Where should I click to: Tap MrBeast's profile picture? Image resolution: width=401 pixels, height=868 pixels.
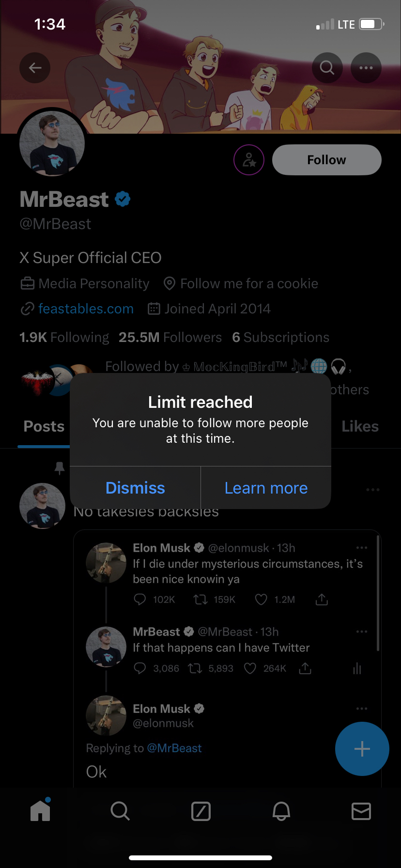click(x=52, y=144)
